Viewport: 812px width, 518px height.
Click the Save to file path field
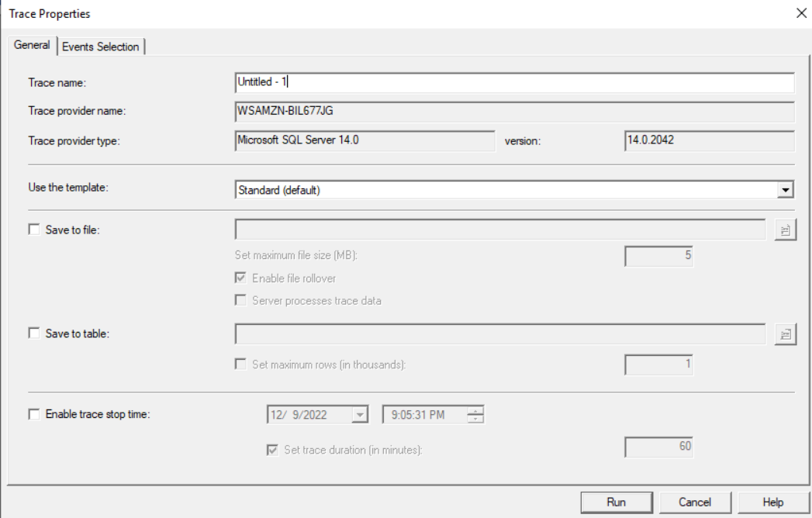coord(500,230)
